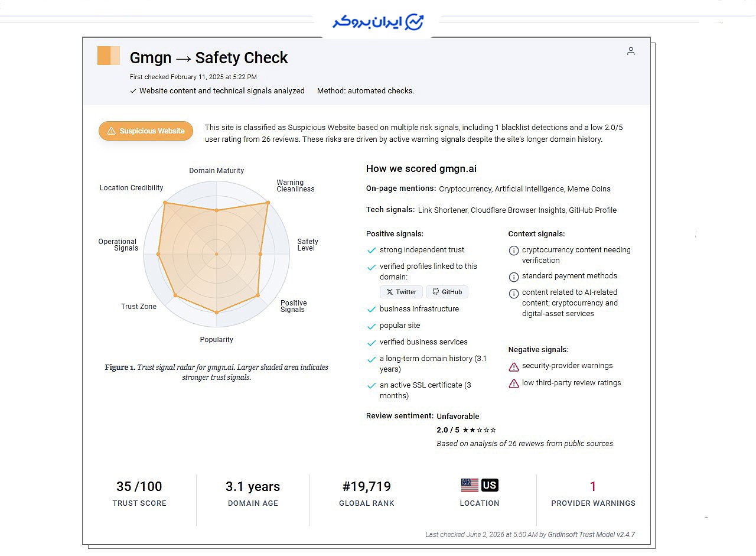Click the Suspicious Website warning badge
The width and height of the screenshot is (756, 556).
[146, 131]
